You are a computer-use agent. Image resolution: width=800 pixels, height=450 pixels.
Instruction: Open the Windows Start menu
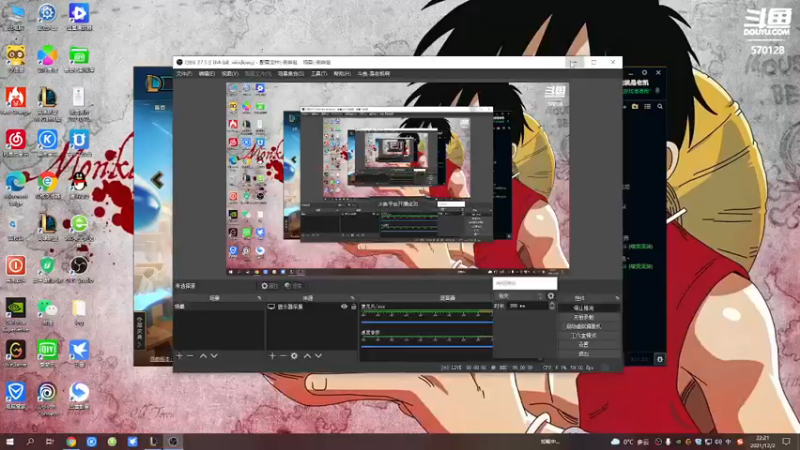click(10, 442)
